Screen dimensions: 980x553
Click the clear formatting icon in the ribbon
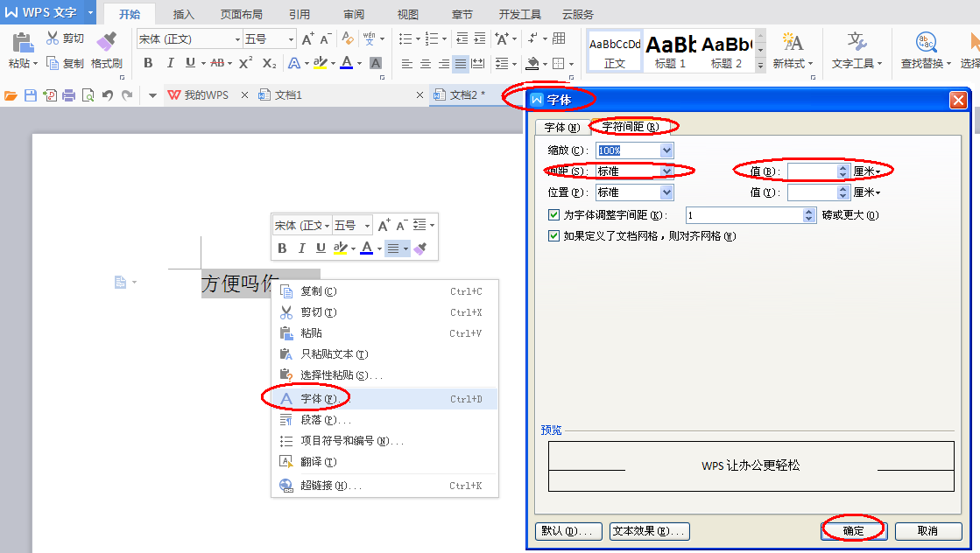click(348, 38)
